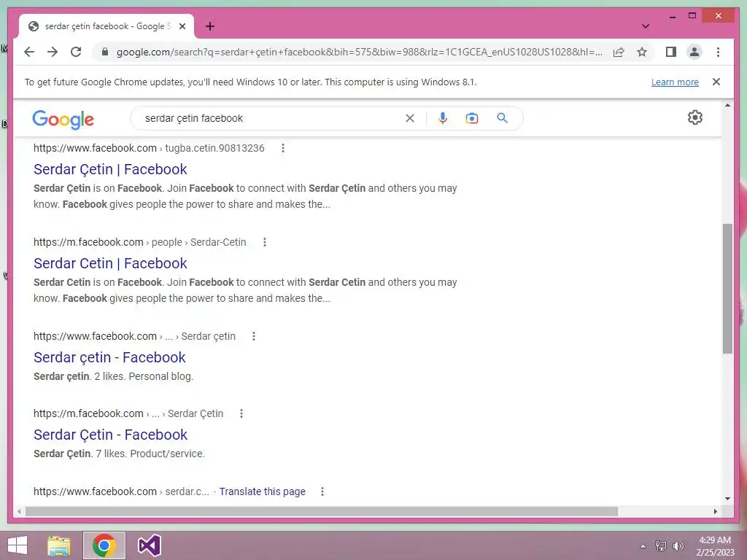The image size is (747, 560).
Task: Close the serdar çetin facebook tab
Action: click(x=182, y=27)
